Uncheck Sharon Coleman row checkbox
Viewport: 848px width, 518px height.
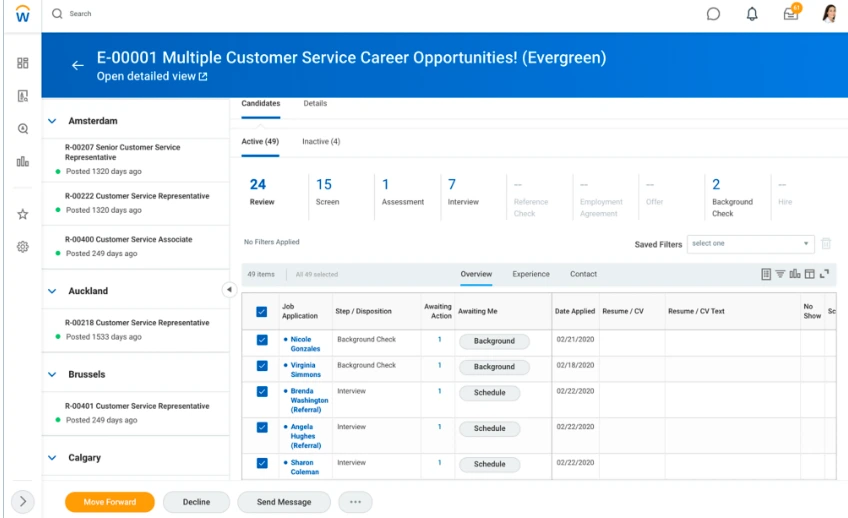click(262, 463)
